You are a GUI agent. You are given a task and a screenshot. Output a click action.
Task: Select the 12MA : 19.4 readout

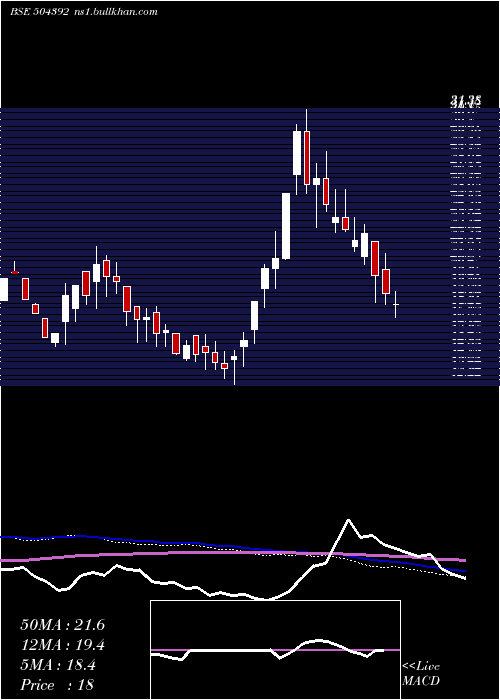click(x=62, y=645)
